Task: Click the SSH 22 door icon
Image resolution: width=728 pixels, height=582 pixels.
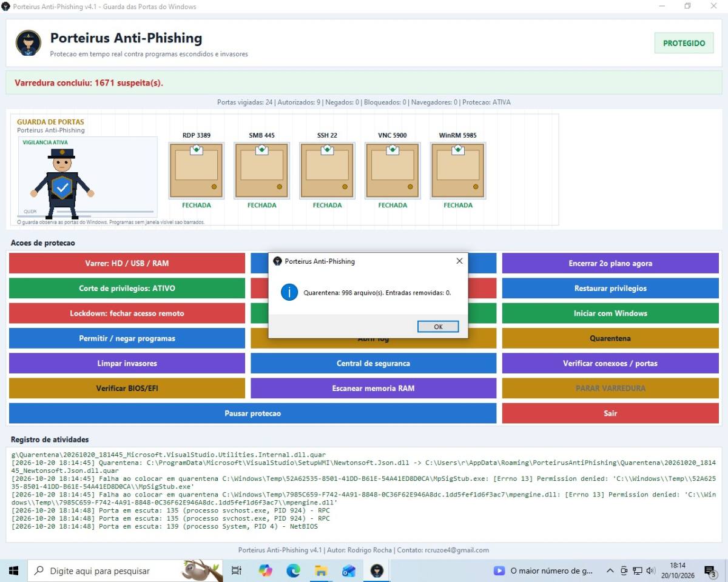Action: click(327, 171)
